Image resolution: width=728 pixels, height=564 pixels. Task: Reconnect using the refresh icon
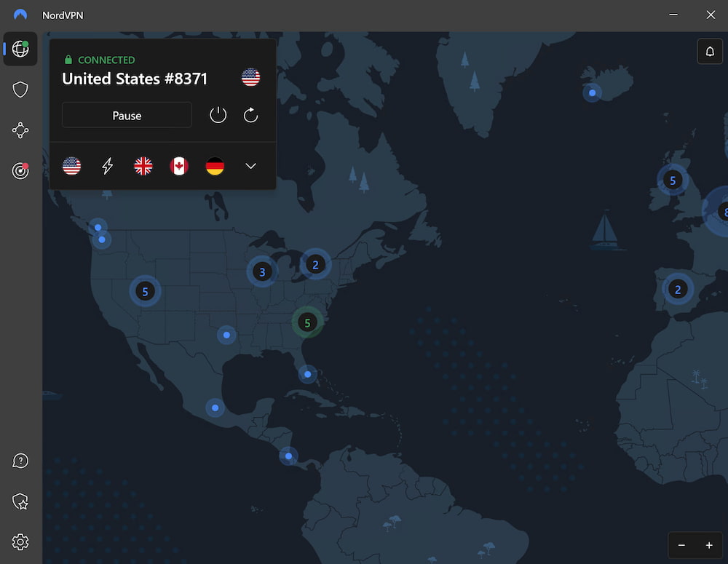pyautogui.click(x=250, y=115)
